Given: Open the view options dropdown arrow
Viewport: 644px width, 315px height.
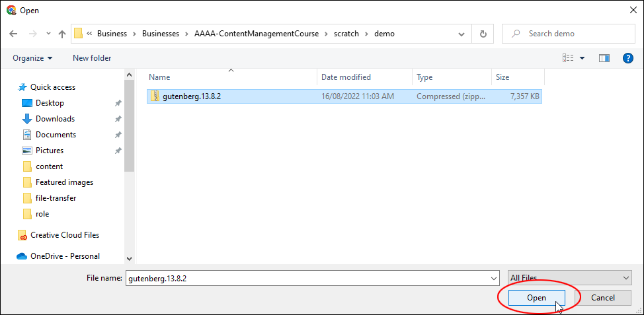Looking at the screenshot, I should [582, 58].
